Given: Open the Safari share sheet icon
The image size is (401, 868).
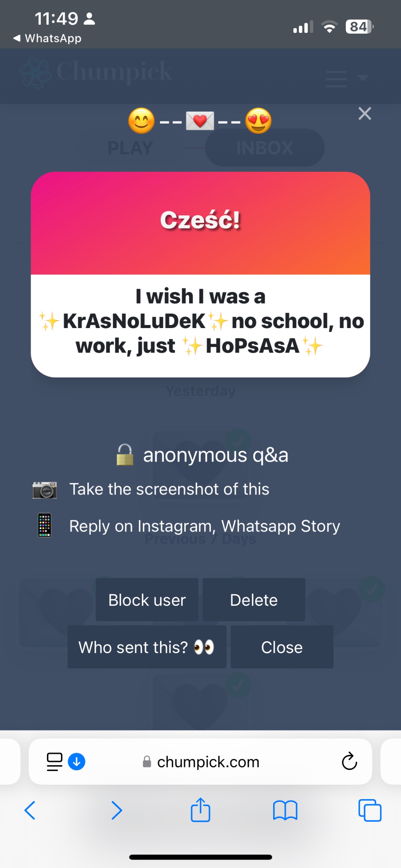Looking at the screenshot, I should pos(200,810).
